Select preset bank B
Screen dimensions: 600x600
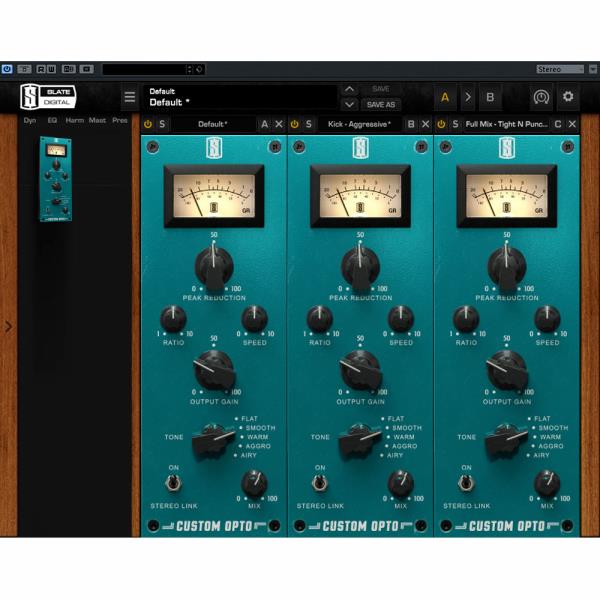click(490, 97)
